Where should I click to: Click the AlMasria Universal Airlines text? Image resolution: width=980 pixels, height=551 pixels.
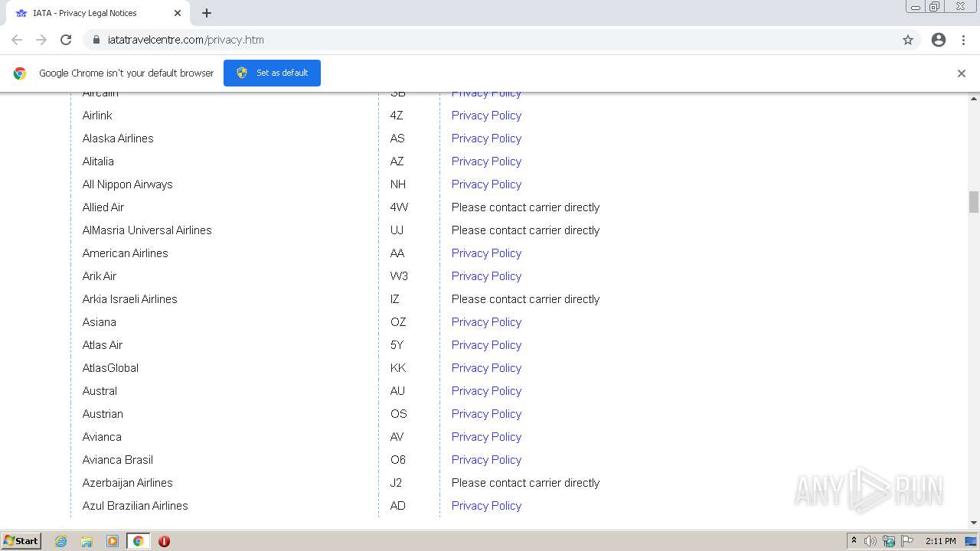[x=147, y=230]
